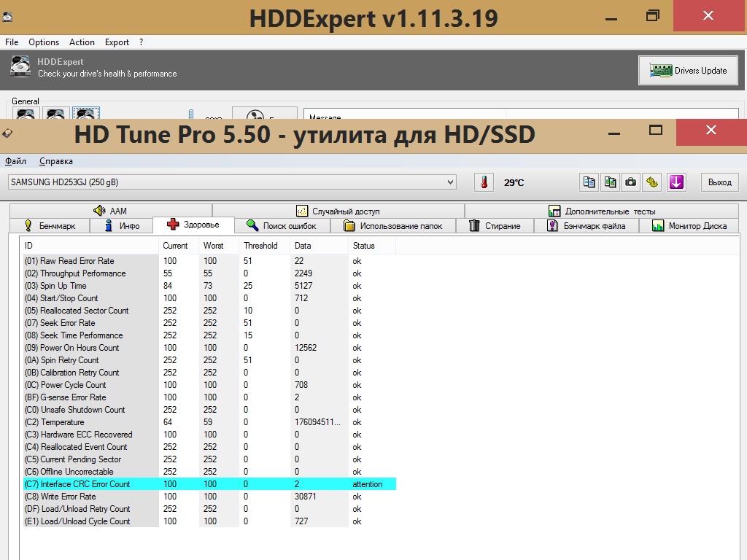Click the copy screenshot to clipboard icon
This screenshot has height=560, width=747.
(611, 182)
